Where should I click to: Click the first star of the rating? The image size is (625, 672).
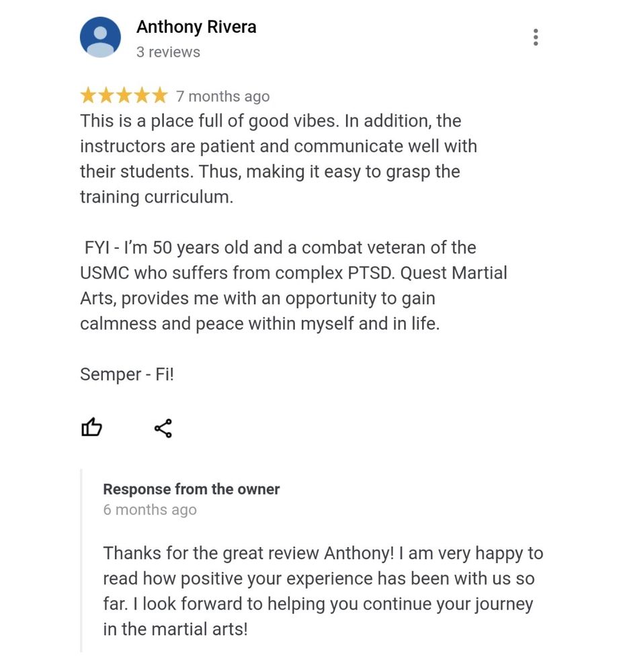coord(89,96)
